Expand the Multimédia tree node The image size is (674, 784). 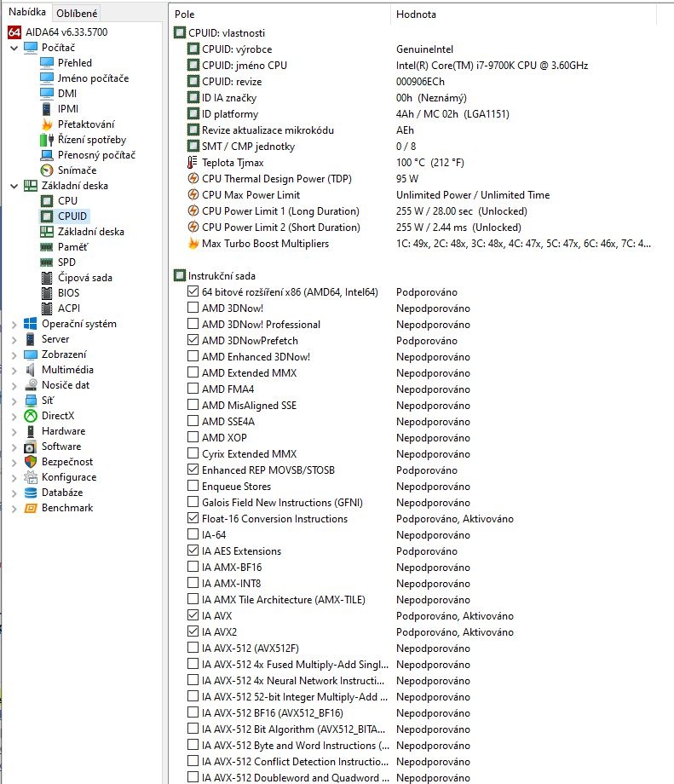pyautogui.click(x=14, y=370)
